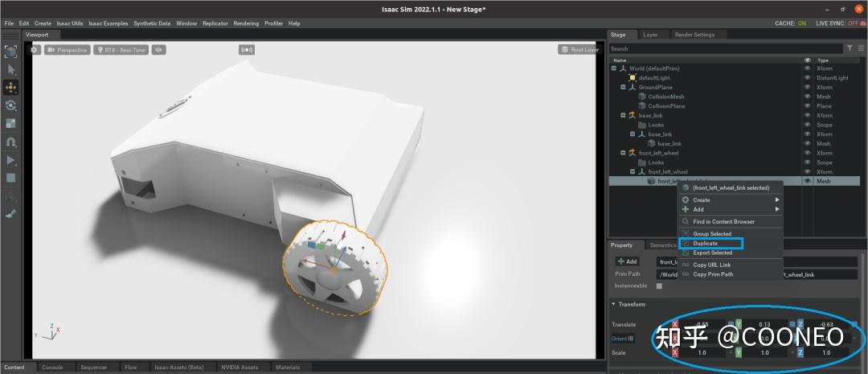The width and height of the screenshot is (868, 374).
Task: Open the Replicator menu
Action: [215, 23]
